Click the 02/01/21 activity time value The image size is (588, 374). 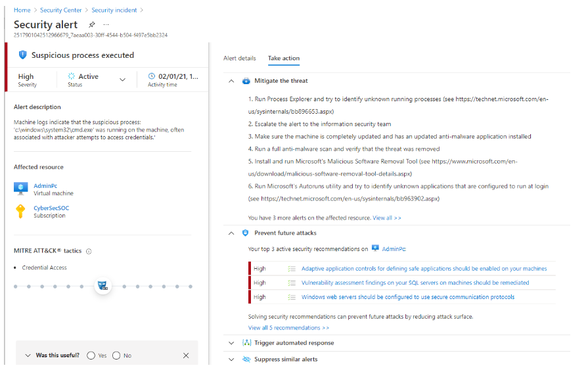point(178,76)
